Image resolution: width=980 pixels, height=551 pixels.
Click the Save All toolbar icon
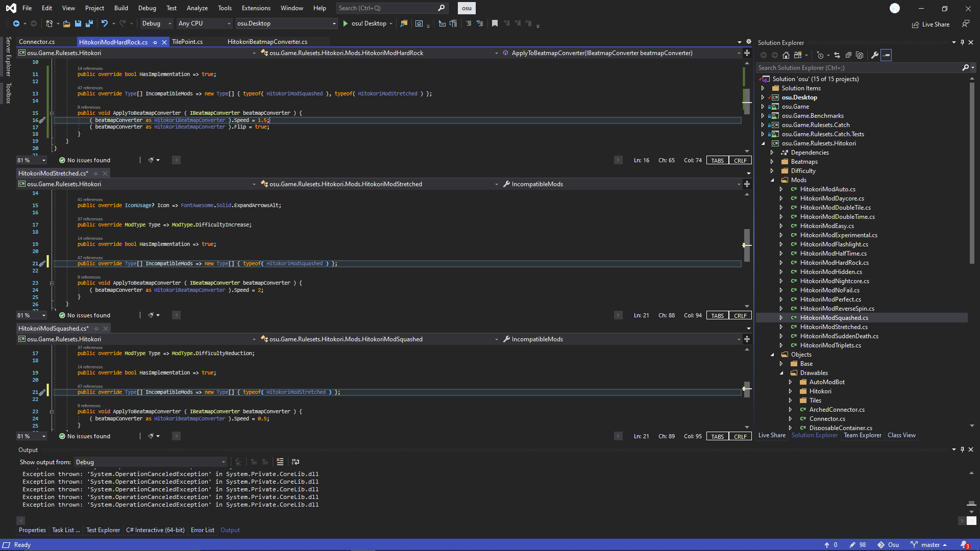(x=89, y=23)
